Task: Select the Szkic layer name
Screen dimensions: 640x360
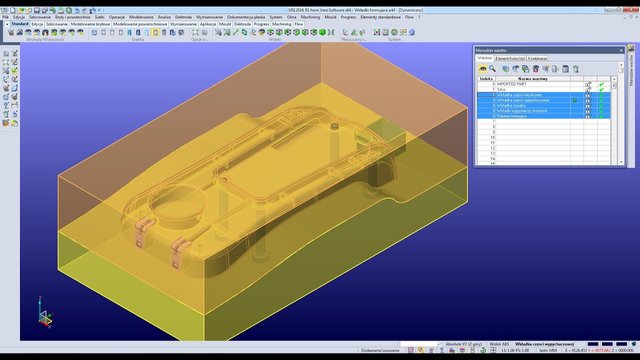Action: (501, 89)
